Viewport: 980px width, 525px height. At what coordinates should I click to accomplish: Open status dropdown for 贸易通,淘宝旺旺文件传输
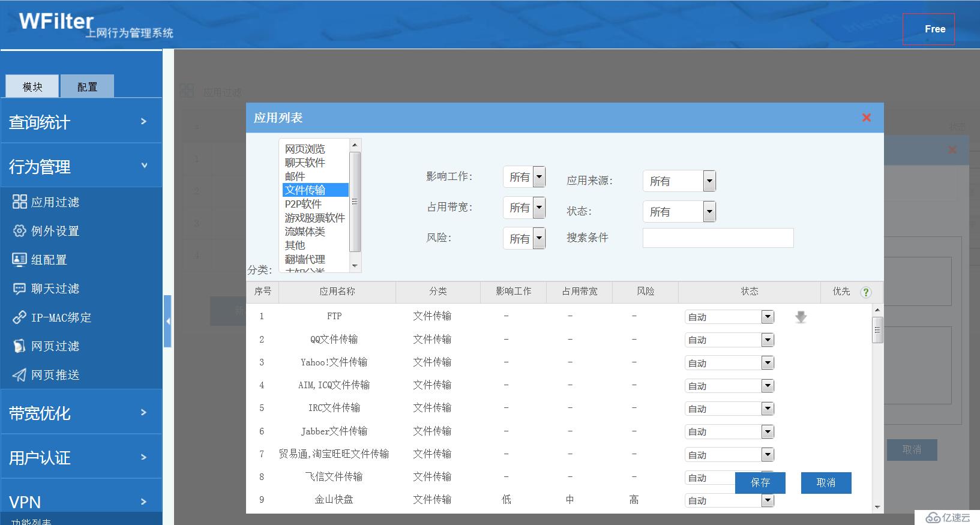tap(729, 455)
